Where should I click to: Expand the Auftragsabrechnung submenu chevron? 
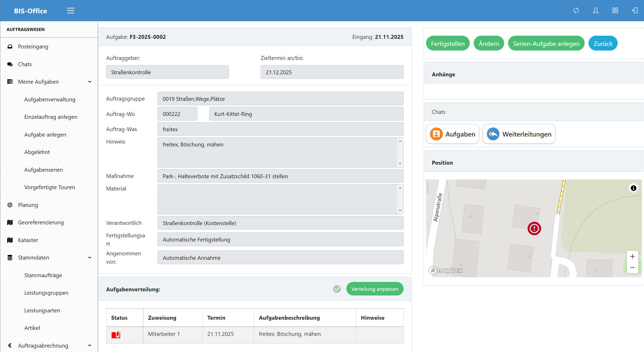tap(90, 346)
